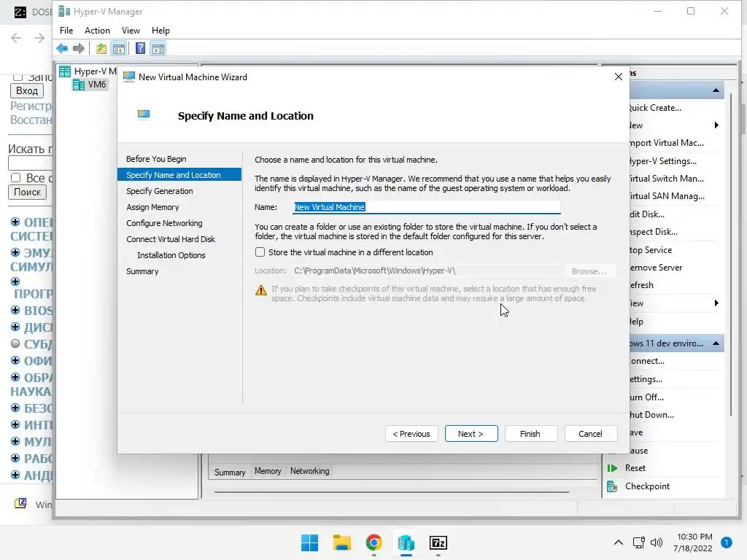747x560 pixels.
Task: Click the volume tray icon
Action: (657, 542)
